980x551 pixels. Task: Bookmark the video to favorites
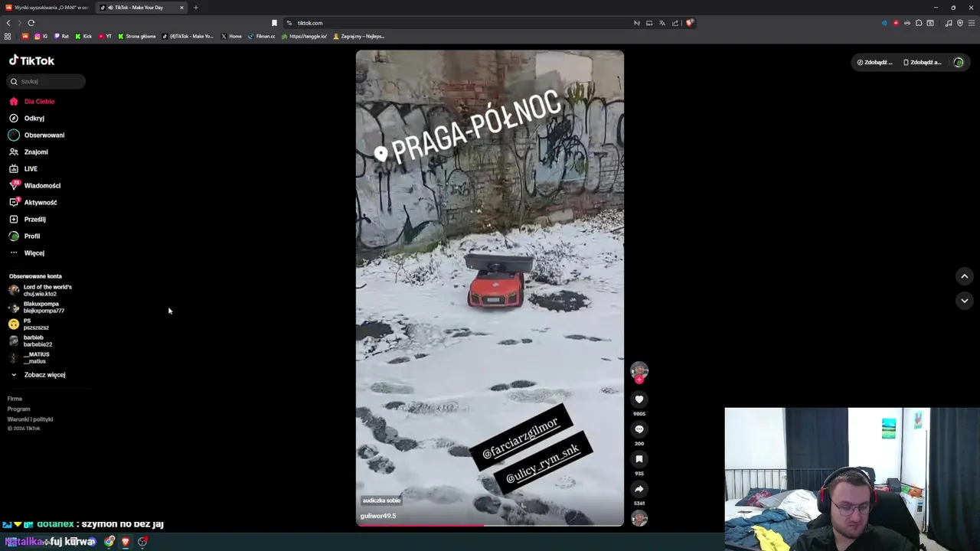pyautogui.click(x=639, y=459)
